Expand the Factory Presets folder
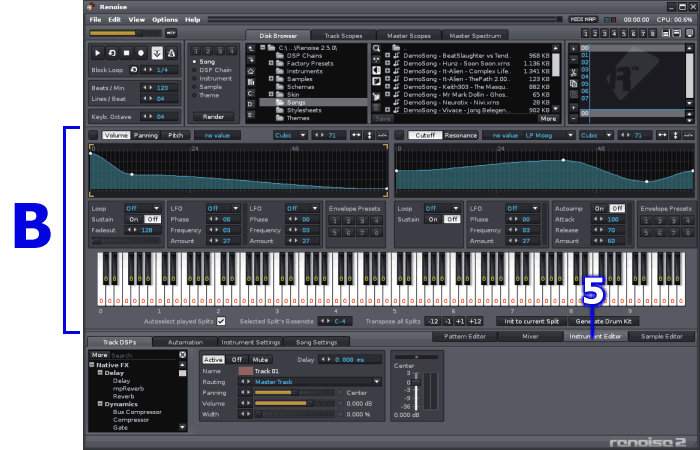Image resolution: width=700 pixels, height=450 pixels. coord(271,63)
